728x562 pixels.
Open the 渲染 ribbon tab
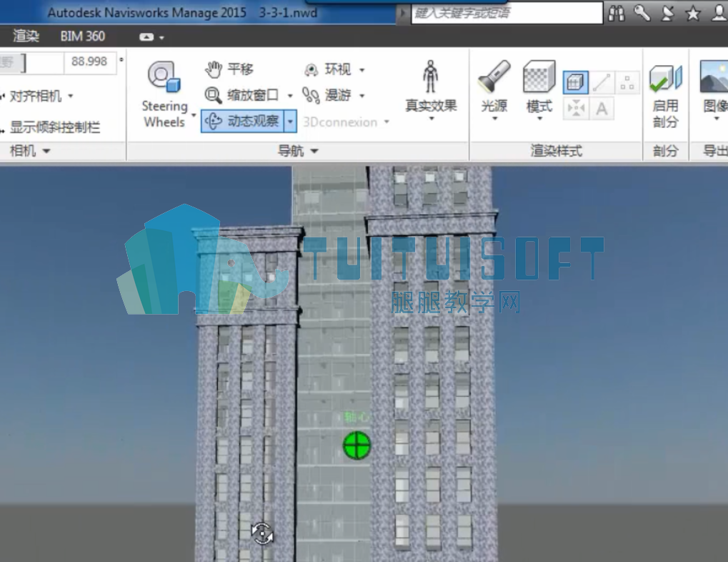coord(26,36)
